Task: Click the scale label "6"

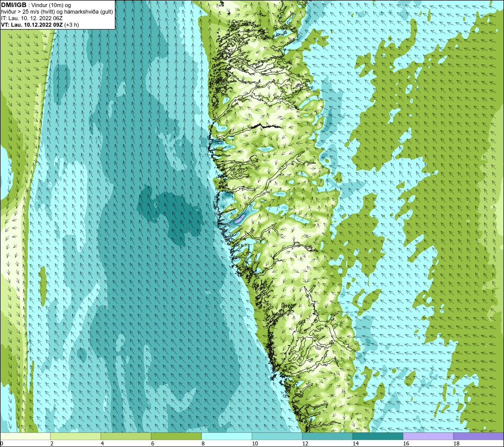Action: pyautogui.click(x=153, y=443)
